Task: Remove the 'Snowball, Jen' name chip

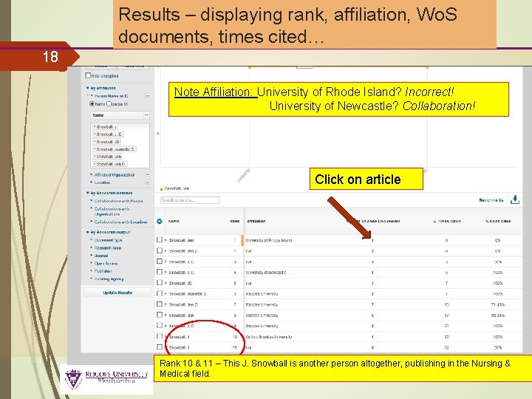Action: click(95, 157)
